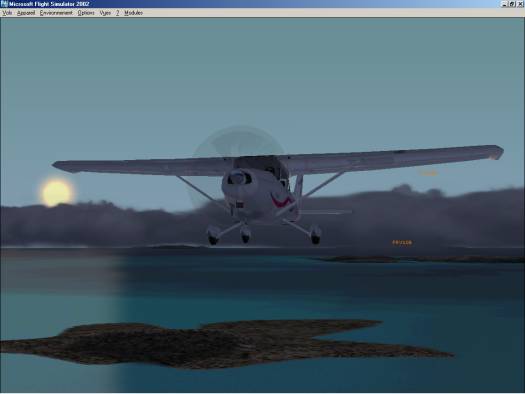Click the orange aircraft label over dark clouds
Screen dimensions: 525x394
[x=402, y=242]
